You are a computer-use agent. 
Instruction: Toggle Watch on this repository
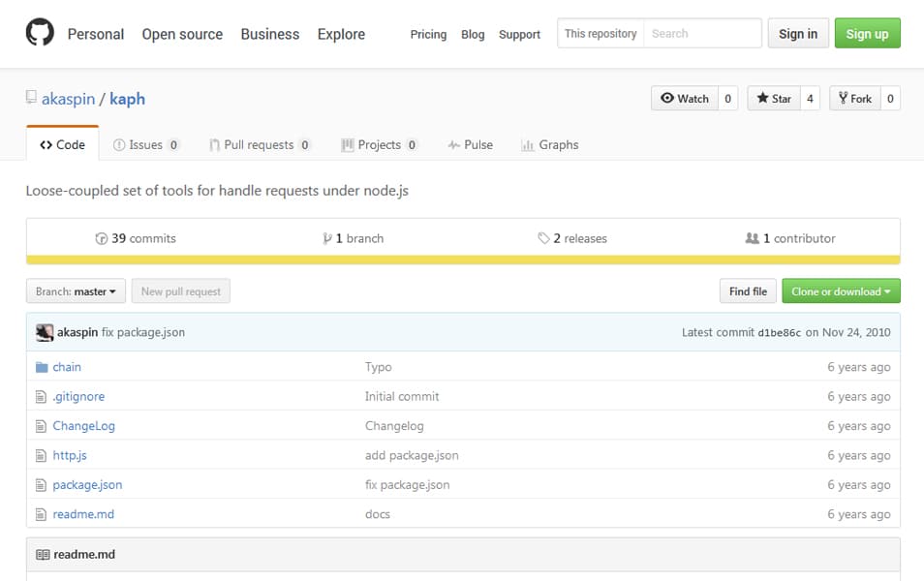pos(684,98)
